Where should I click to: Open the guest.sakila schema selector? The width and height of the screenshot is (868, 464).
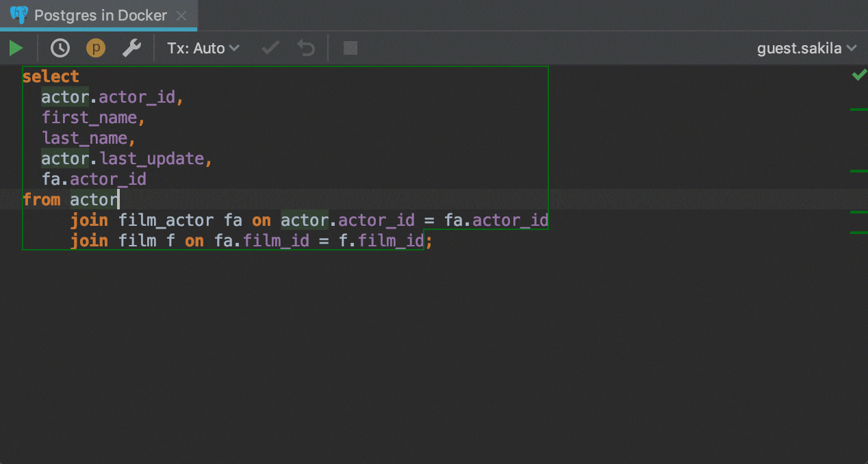tap(806, 48)
